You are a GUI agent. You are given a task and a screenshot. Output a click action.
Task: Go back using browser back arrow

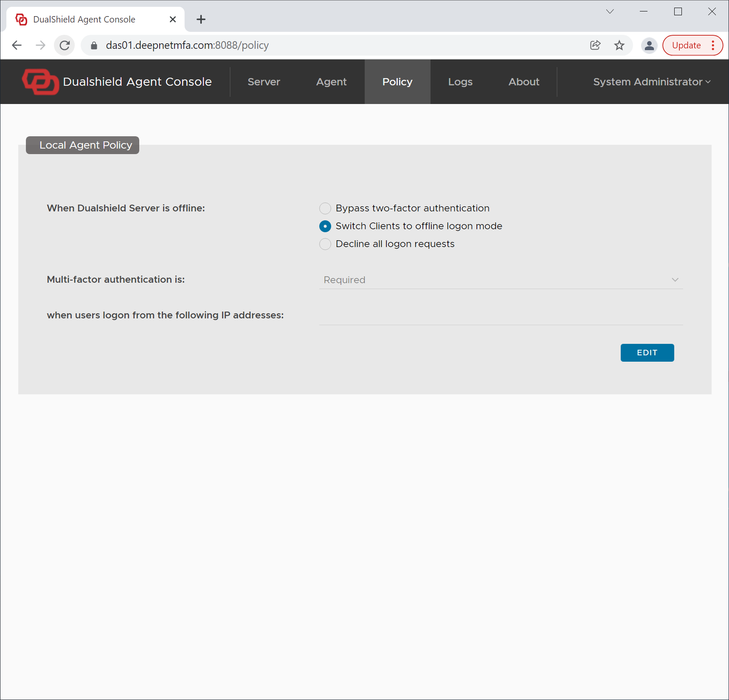pos(17,45)
